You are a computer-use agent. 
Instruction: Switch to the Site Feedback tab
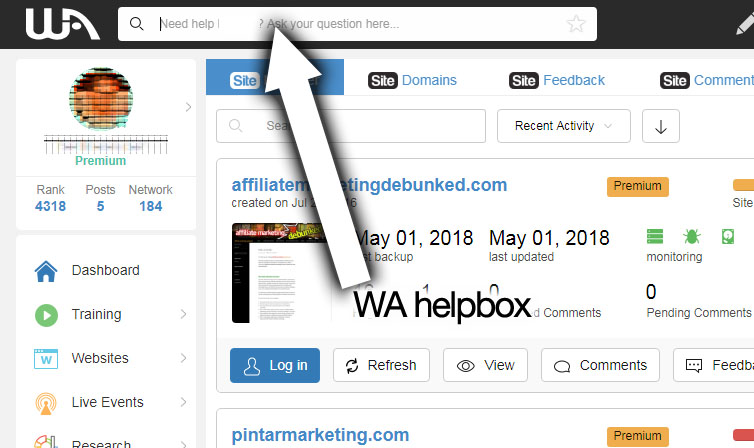tap(557, 80)
